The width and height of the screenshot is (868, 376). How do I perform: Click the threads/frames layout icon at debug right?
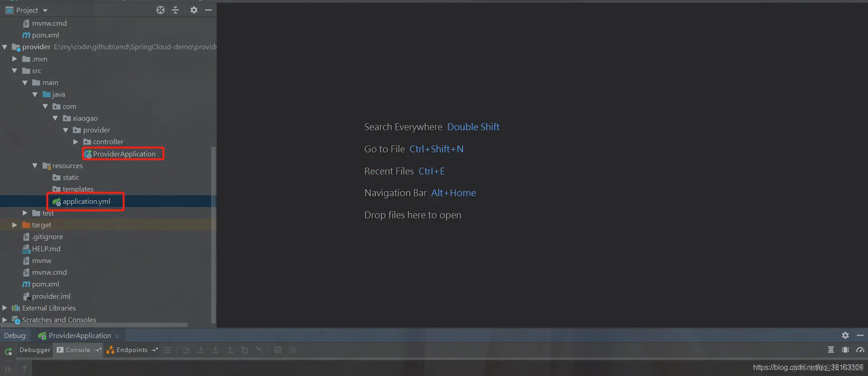click(x=831, y=350)
